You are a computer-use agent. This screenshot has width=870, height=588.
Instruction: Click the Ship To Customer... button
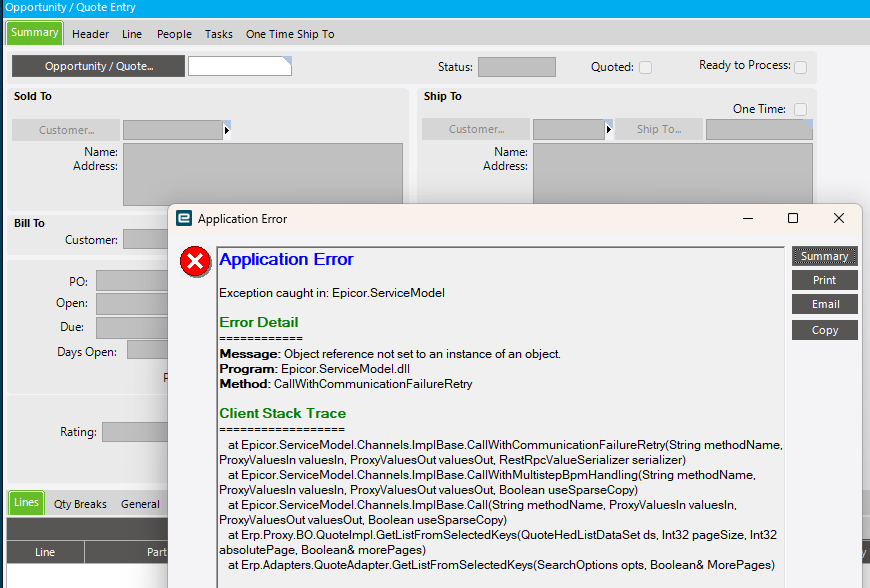coord(476,129)
